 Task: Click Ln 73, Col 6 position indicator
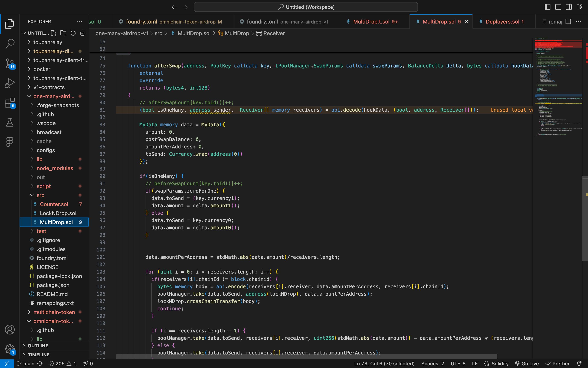coord(384,364)
